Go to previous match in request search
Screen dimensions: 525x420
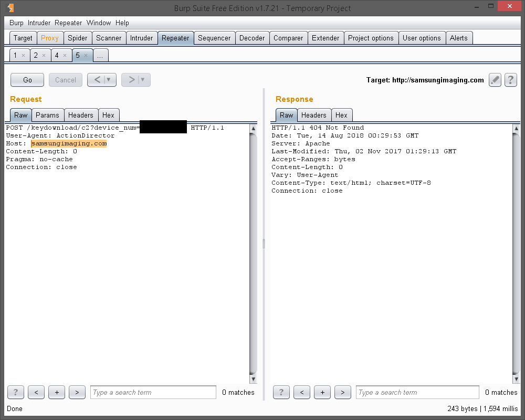[x=36, y=392]
